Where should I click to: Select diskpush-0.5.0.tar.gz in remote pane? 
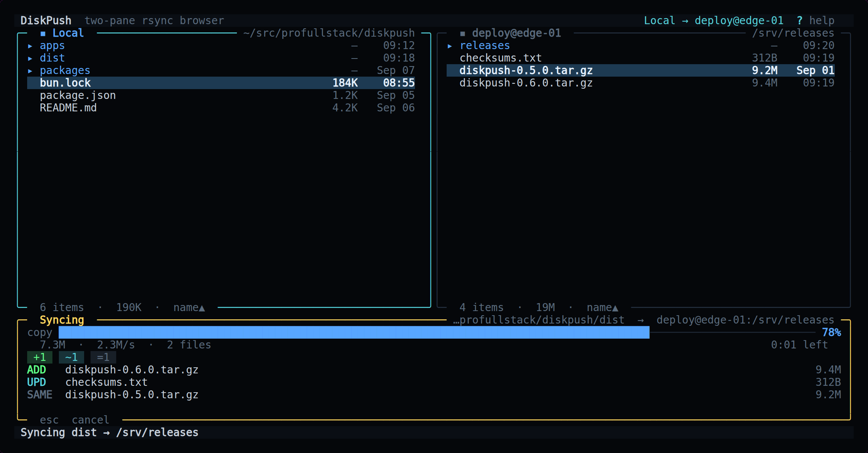point(641,71)
